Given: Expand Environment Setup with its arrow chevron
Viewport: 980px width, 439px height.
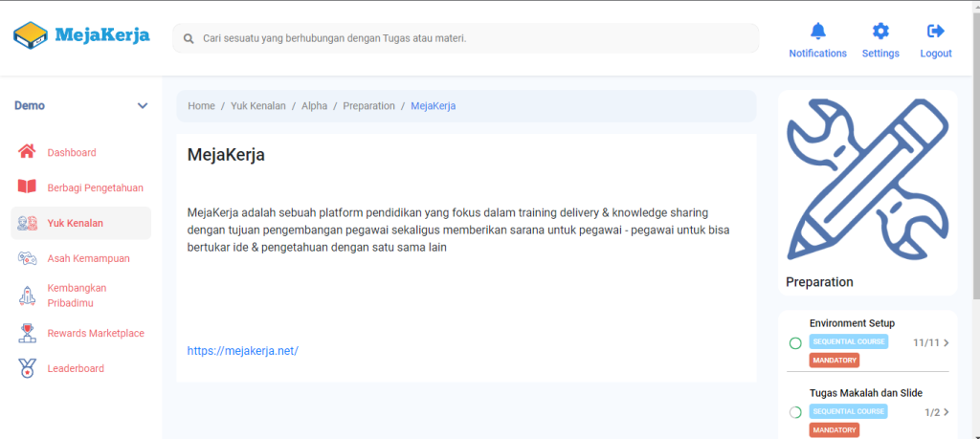Looking at the screenshot, I should [x=947, y=342].
